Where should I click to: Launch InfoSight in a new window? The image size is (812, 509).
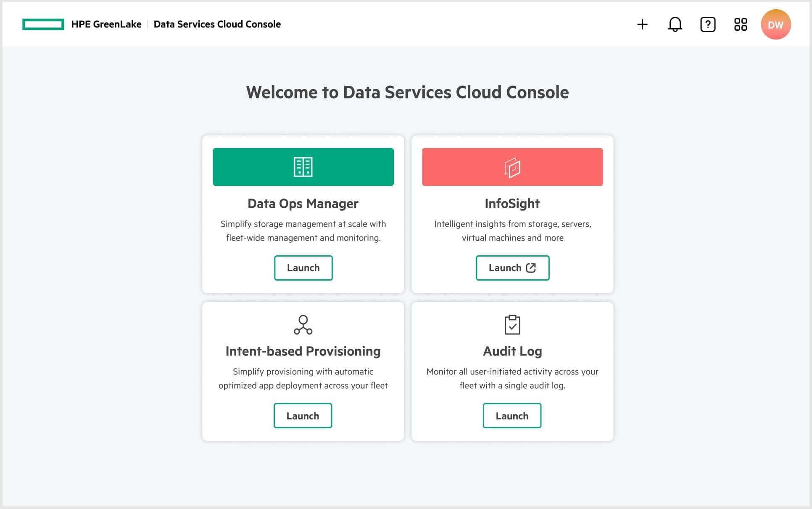[512, 268]
